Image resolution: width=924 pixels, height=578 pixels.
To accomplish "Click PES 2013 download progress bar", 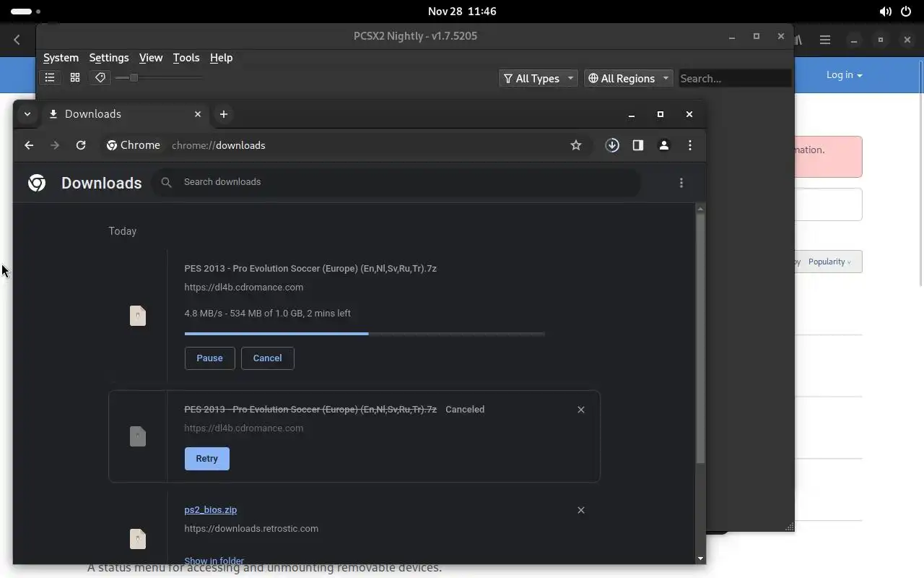I will 365,334.
